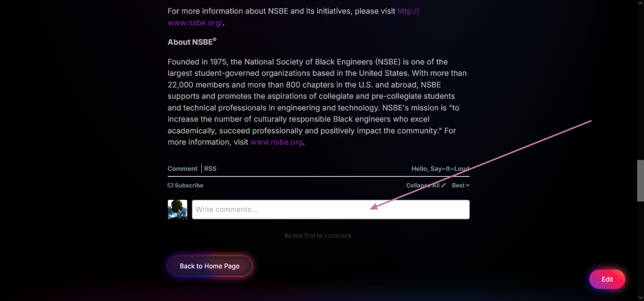Click the vertical scrollbar thumb

[x=640, y=180]
